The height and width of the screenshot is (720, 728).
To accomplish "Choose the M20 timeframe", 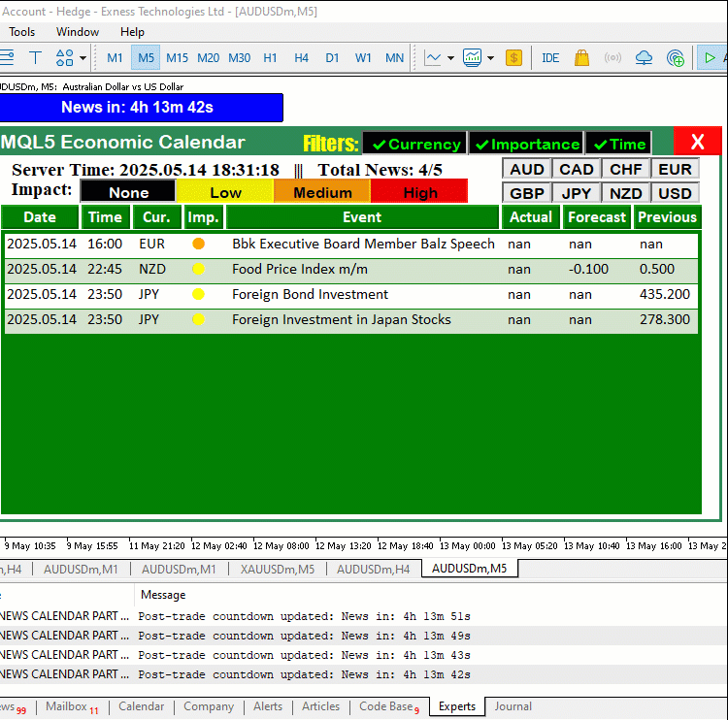I will [208, 58].
